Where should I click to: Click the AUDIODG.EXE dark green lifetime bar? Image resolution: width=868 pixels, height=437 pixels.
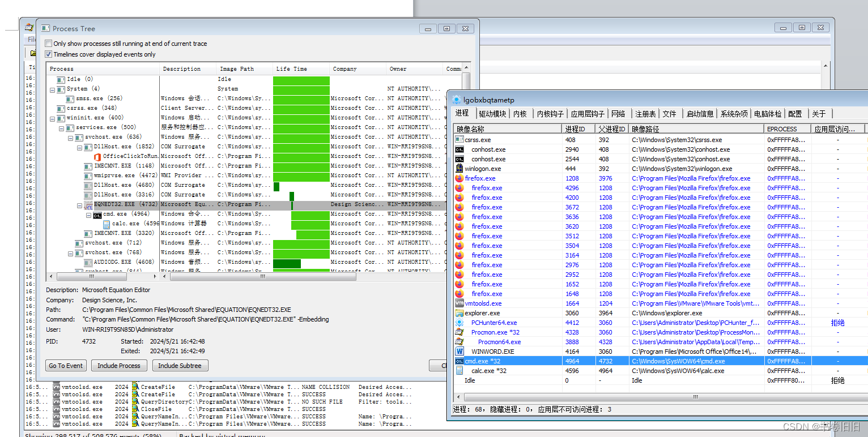287,263
